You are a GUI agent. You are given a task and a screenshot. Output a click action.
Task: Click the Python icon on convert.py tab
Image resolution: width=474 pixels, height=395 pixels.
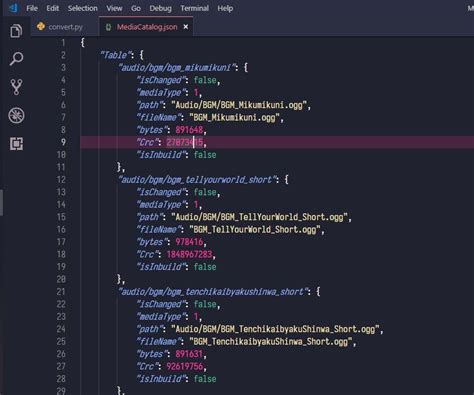coord(41,26)
